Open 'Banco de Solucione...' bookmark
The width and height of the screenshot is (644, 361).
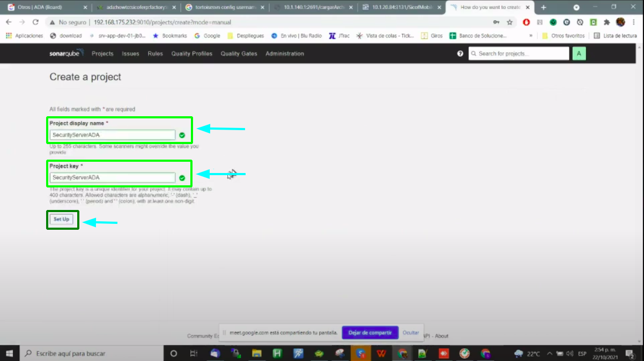[478, 36]
